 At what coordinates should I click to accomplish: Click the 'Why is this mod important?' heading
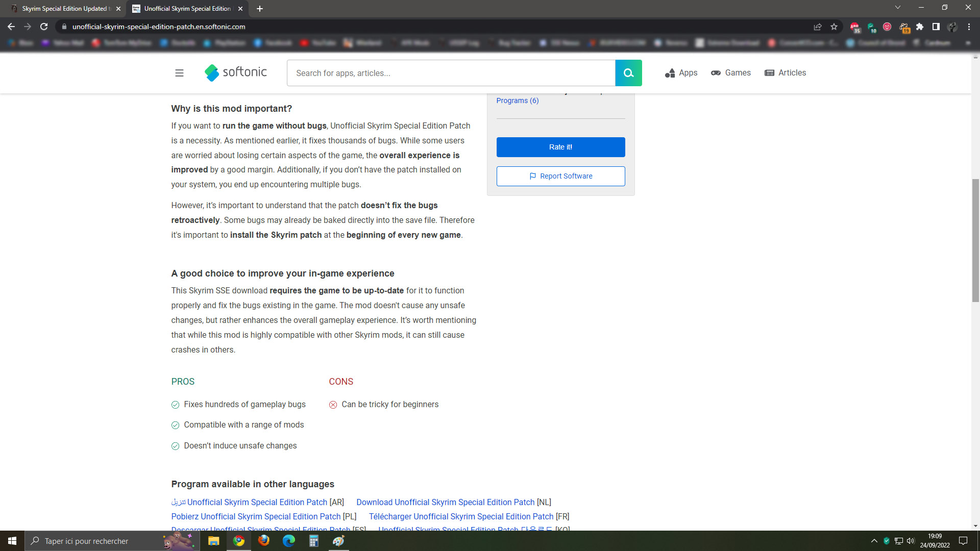coord(232,109)
